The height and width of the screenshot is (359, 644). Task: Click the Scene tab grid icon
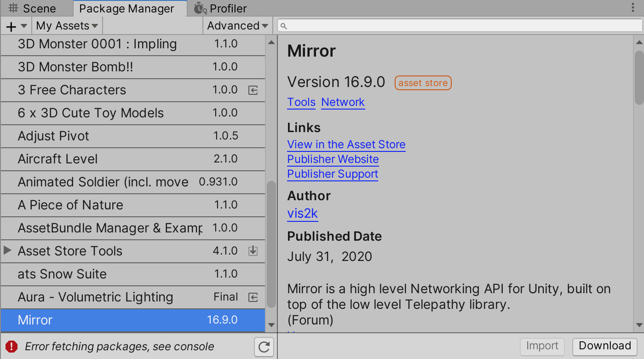(13, 8)
